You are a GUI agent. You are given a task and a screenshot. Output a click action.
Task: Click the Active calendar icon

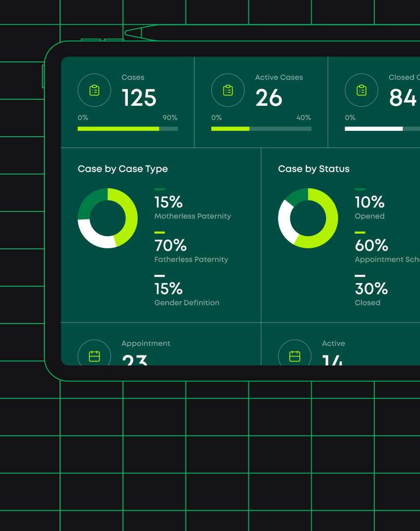point(295,356)
